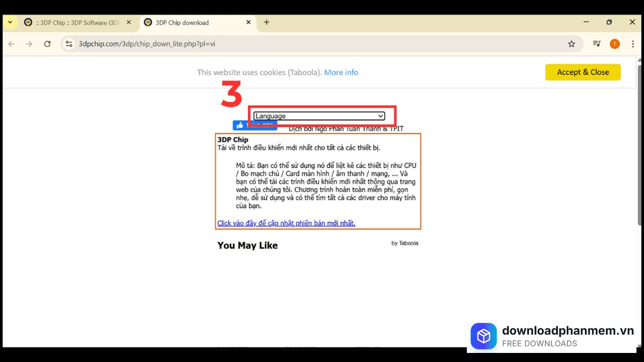Close the 3DP Chip download tab
This screenshot has width=644, height=362.
click(x=249, y=22)
